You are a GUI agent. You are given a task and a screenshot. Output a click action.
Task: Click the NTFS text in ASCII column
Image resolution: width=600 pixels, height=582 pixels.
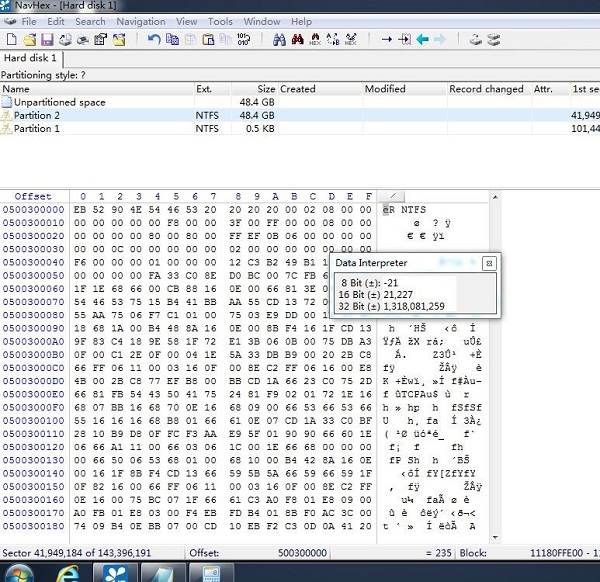(413, 210)
